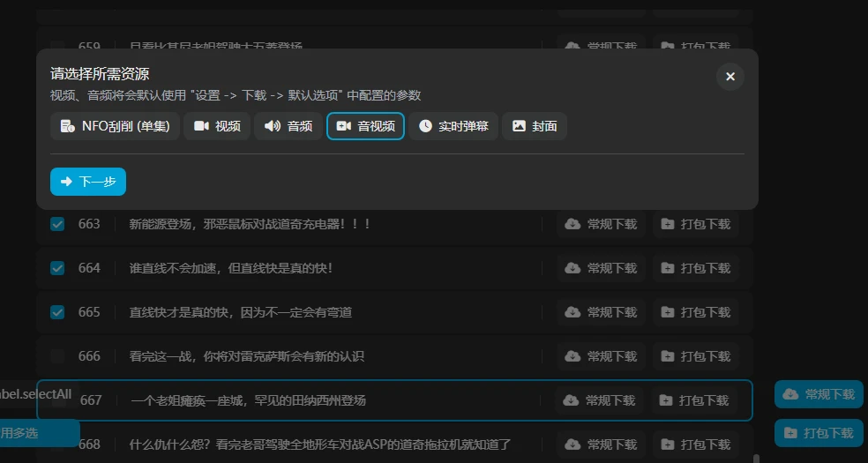Uncheck the checkbox for episode 664
Image resolution: width=868 pixels, height=463 pixels.
[57, 268]
